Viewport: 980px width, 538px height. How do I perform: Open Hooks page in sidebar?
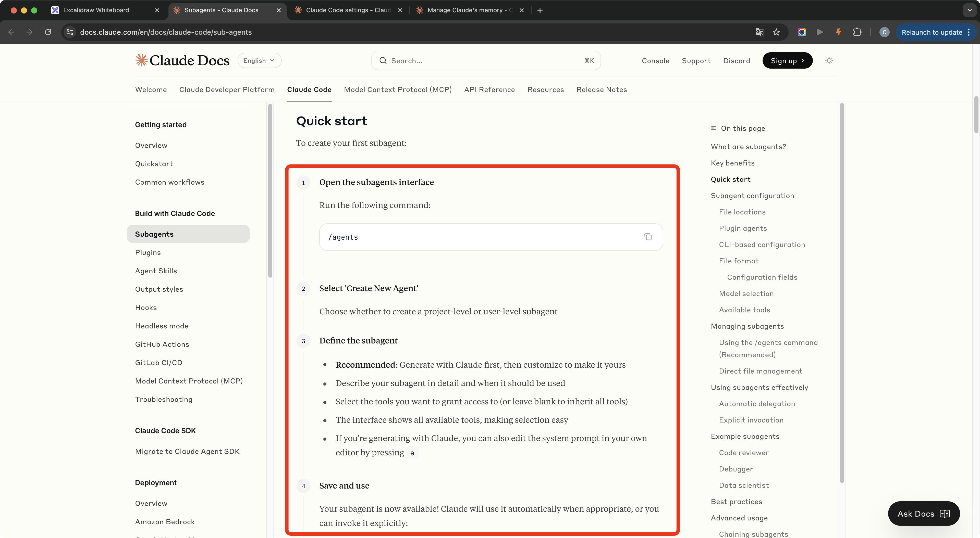pos(146,308)
